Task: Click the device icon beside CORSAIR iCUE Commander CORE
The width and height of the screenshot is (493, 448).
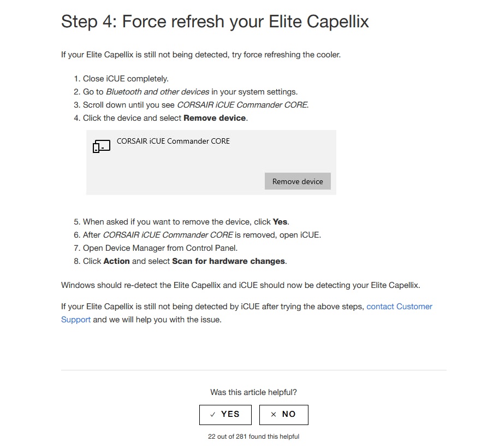Action: (102, 146)
